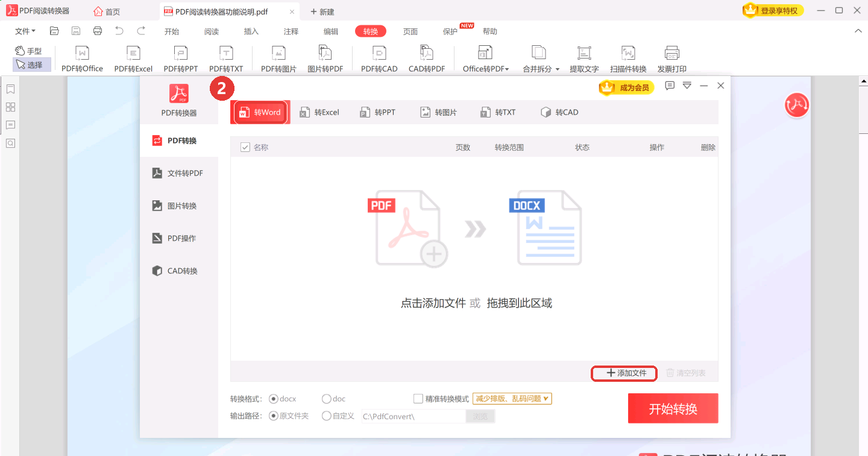This screenshot has height=456, width=868.
Task: Open the PDF转Office tool
Action: click(82, 59)
